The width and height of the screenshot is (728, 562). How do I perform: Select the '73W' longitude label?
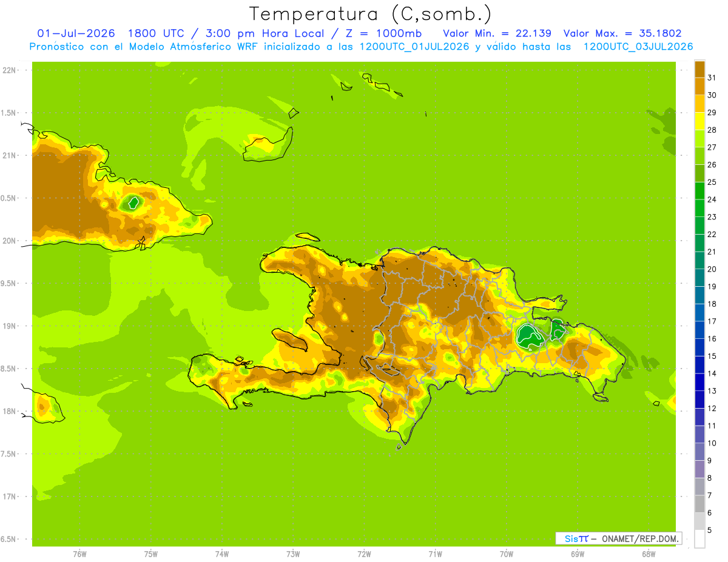293,554
